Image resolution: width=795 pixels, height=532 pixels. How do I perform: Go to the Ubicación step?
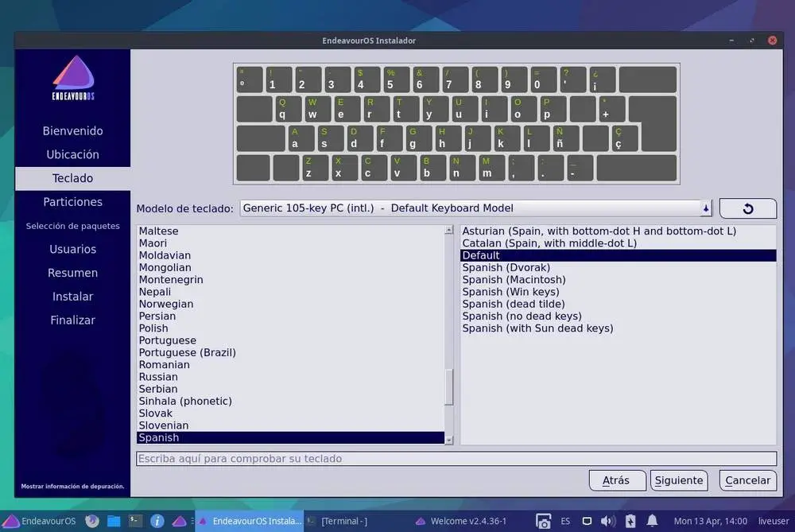(x=72, y=155)
